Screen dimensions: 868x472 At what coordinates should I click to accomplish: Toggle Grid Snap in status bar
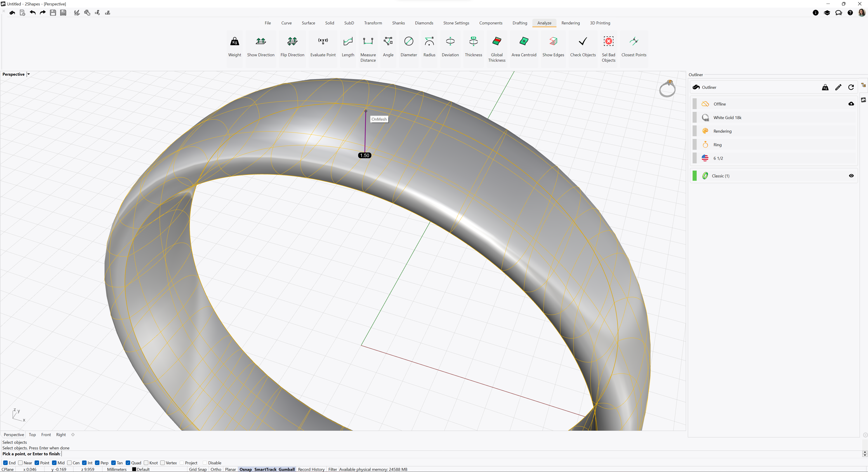[x=198, y=469]
